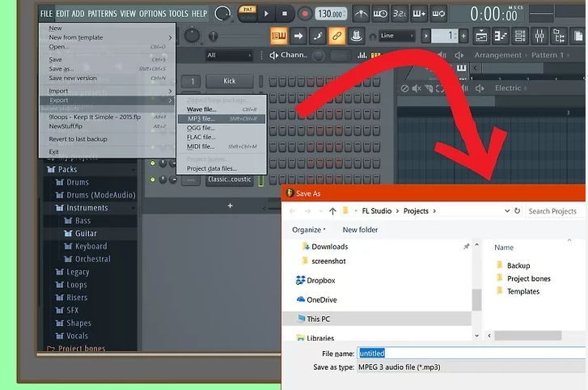Toggle the 3-2-1 countdown icon
Screen dimensions: 588x390
[x=400, y=15]
